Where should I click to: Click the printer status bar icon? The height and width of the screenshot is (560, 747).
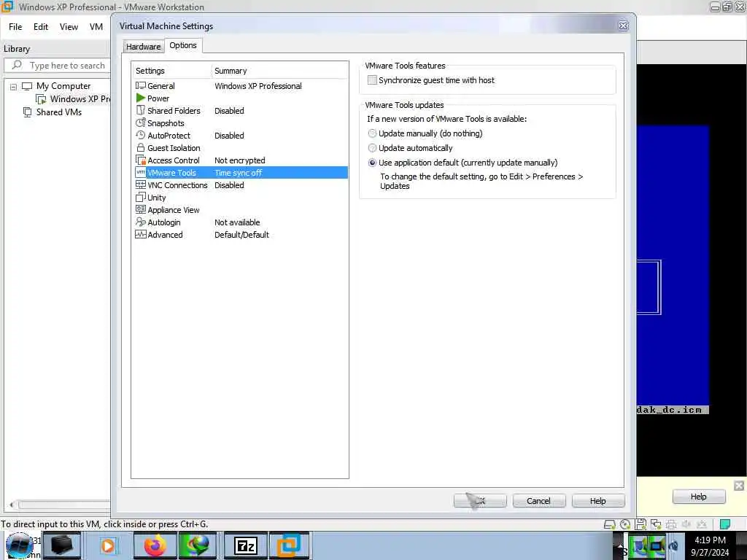click(x=671, y=525)
